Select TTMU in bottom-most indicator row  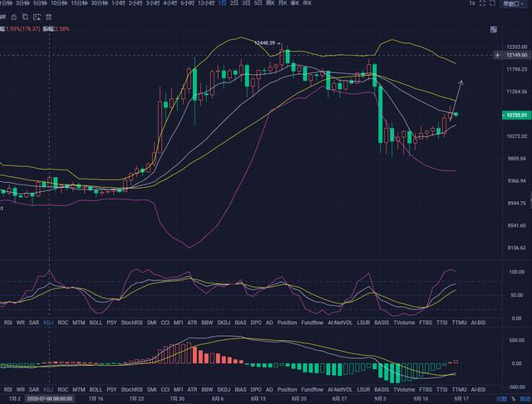(x=460, y=389)
